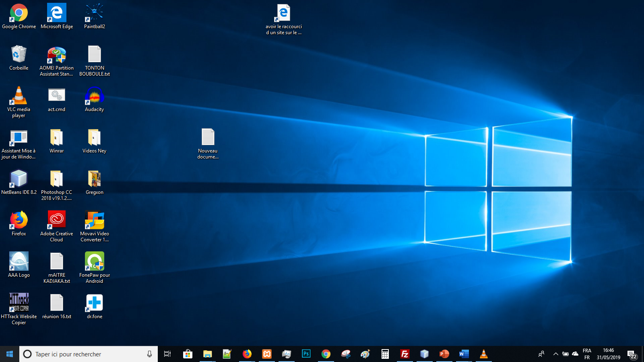Select the TONTON BOUBOULE.txt file
This screenshot has height=362, width=644.
coord(95,61)
